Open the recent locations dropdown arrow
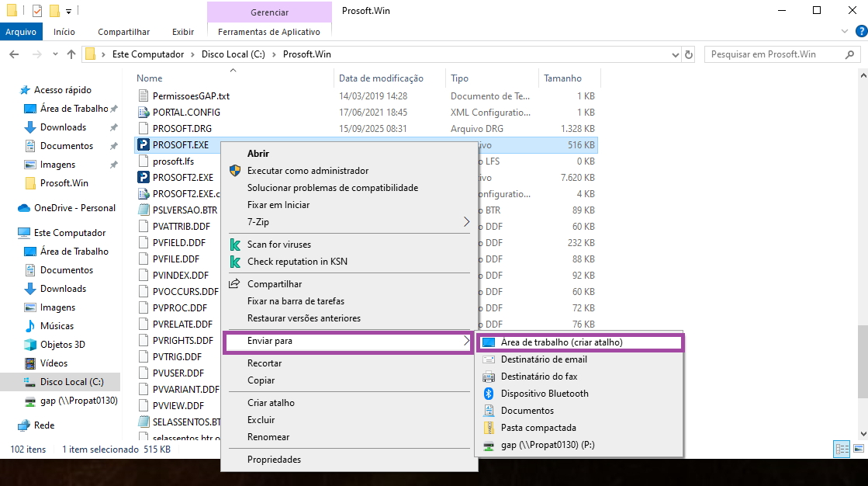 (55, 54)
